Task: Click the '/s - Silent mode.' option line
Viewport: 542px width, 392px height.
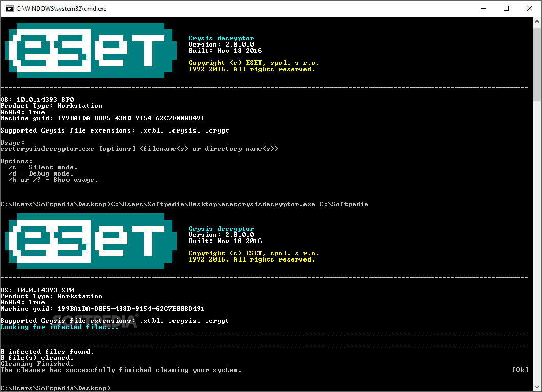Action: pyautogui.click(x=43, y=168)
